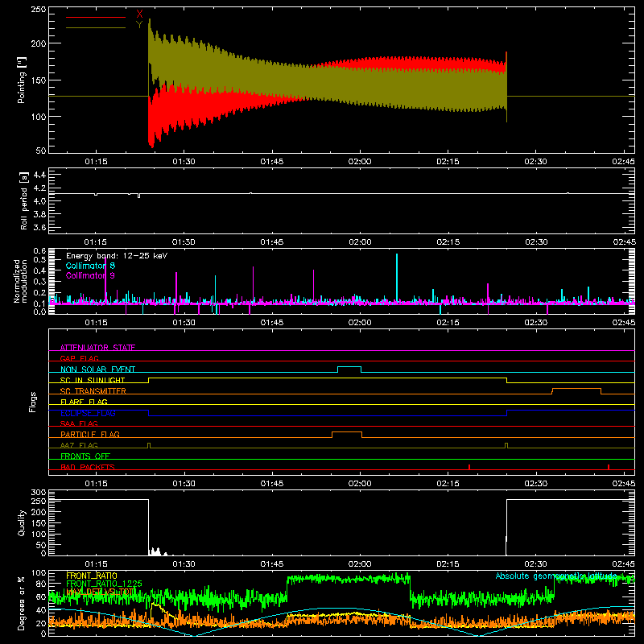Click 250 on the Pointing axis
Viewport: 644px width, 644px height.
pos(38,10)
